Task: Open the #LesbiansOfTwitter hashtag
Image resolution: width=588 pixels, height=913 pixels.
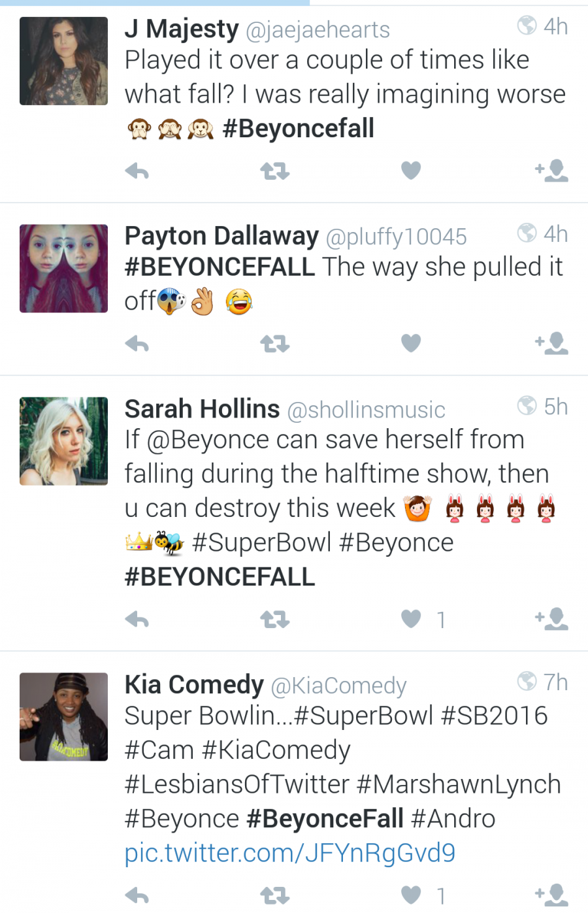Action: pyautogui.click(x=237, y=784)
